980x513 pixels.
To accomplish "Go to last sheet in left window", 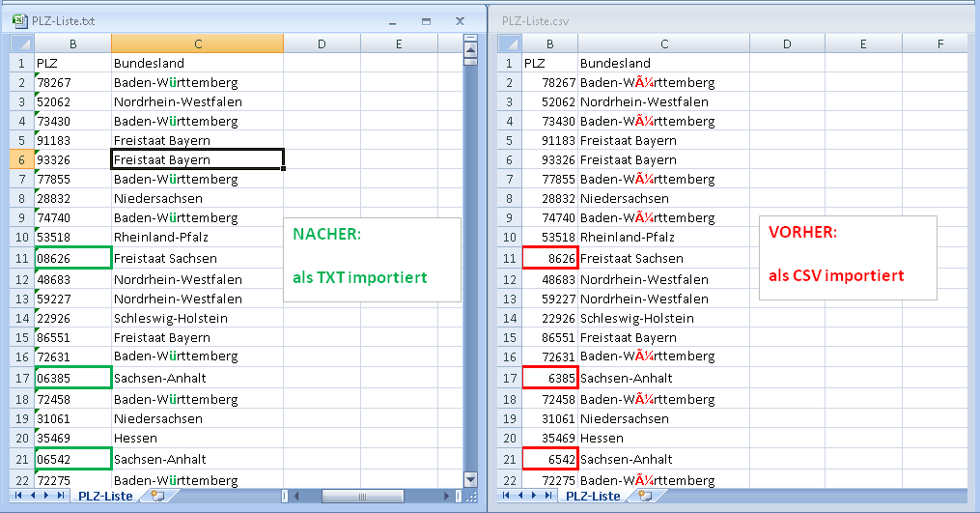I will 63,496.
